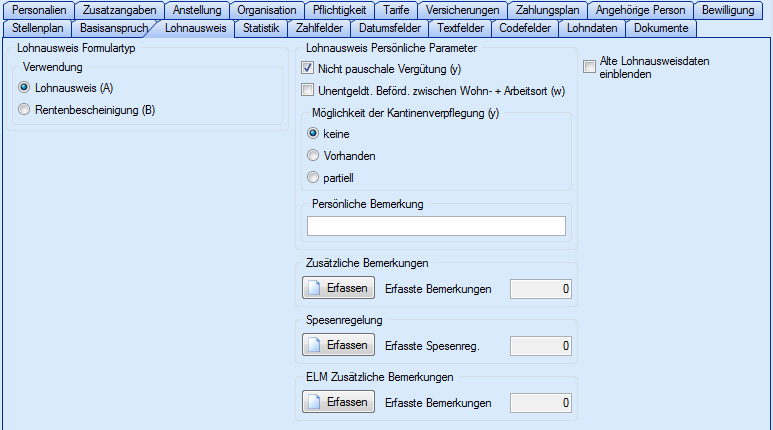Select Lohnausweis (A) radio option
Viewport: 773px width, 430px height.
pos(25,88)
